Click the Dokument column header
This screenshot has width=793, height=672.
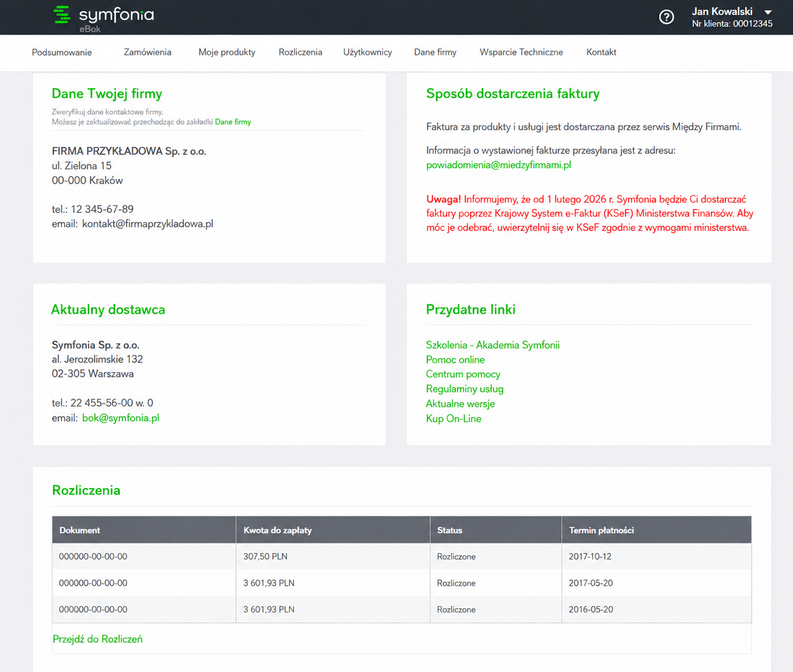[x=144, y=530]
